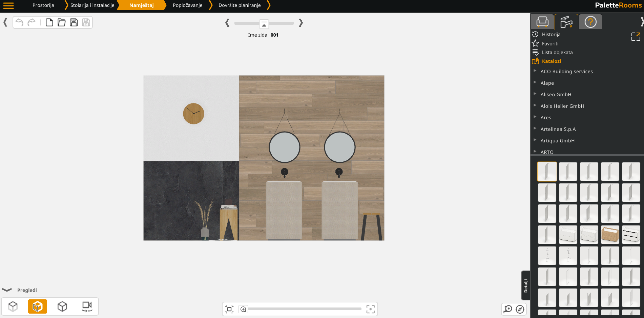
Task: Switch to the wireframe cube view mode
Action: (62, 306)
